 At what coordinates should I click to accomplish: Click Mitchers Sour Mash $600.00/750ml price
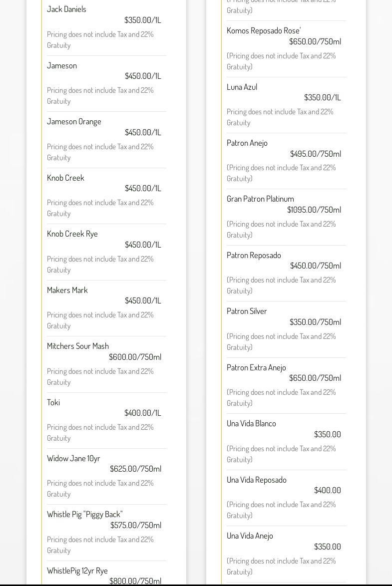[x=135, y=357]
